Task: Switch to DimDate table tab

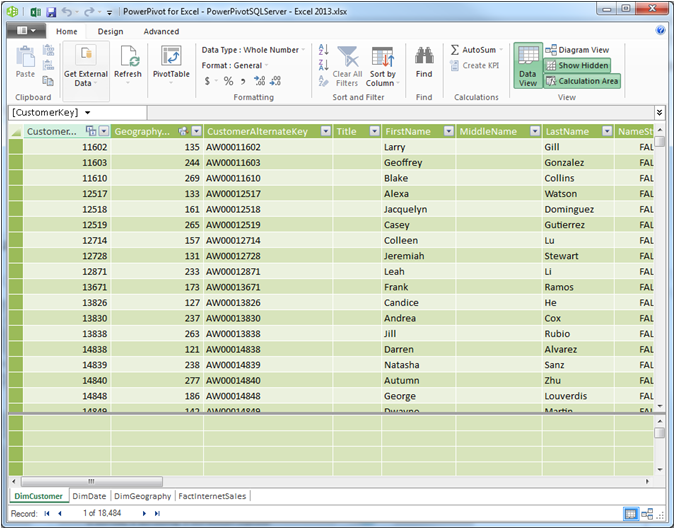Action: click(89, 496)
